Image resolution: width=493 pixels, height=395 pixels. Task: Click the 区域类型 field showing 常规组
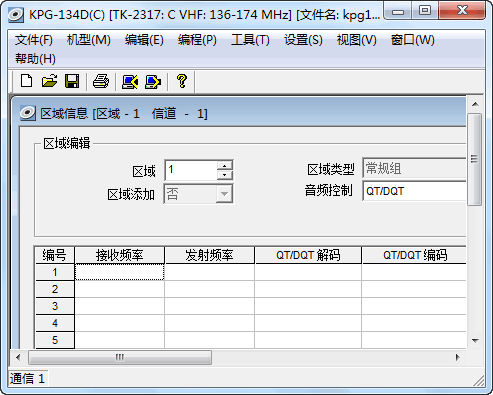point(414,168)
